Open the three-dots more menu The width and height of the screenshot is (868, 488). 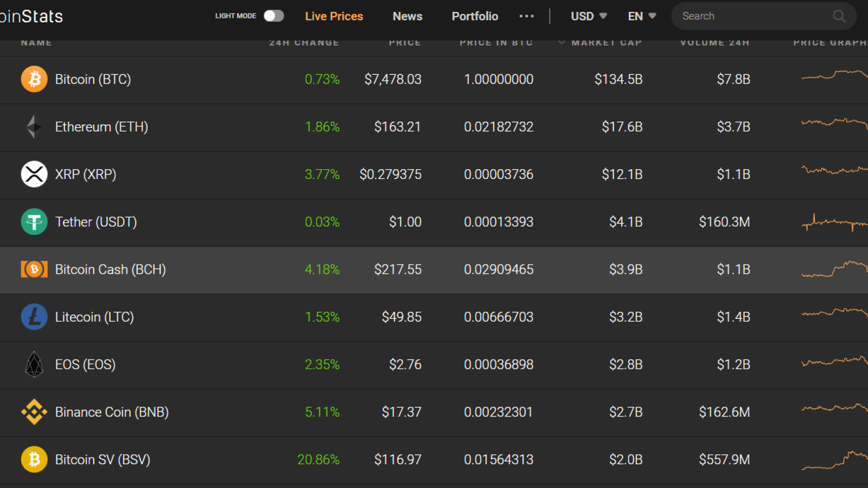point(526,16)
